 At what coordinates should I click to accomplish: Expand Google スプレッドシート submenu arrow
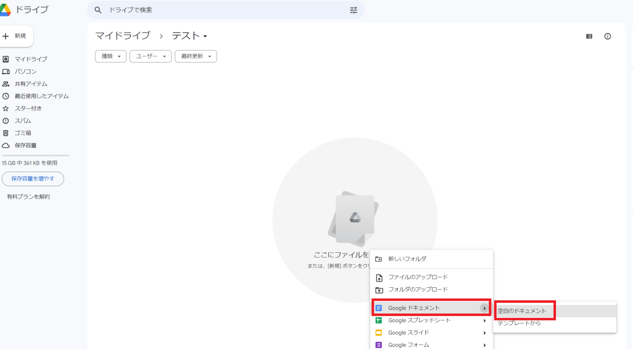coord(484,320)
